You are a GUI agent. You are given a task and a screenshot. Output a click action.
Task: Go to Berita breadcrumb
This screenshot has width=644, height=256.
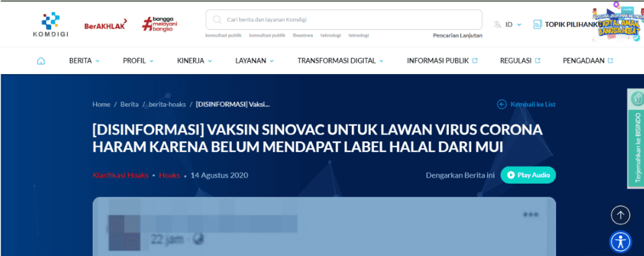click(x=130, y=104)
